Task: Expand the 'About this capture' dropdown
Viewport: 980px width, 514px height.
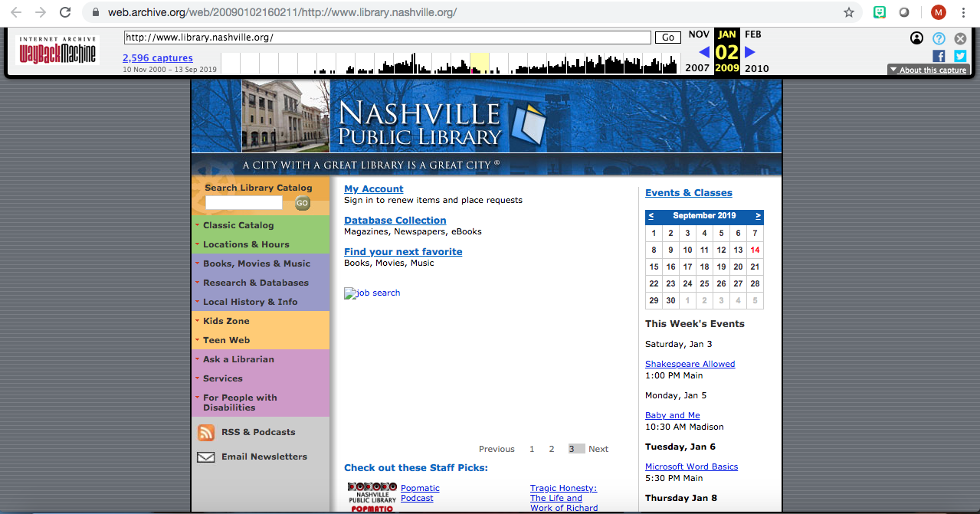Action: click(929, 70)
